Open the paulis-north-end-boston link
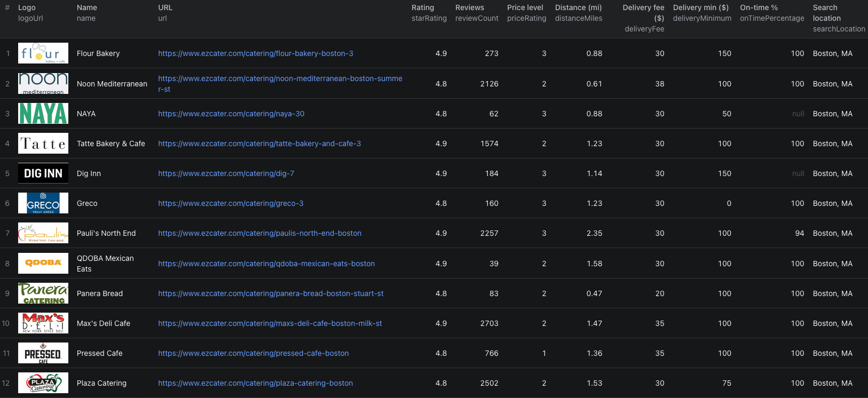868x398 pixels. tap(260, 233)
